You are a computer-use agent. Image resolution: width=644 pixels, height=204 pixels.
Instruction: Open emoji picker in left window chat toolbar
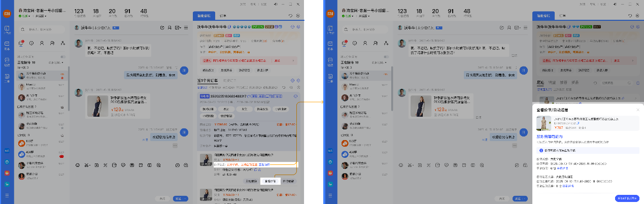click(x=77, y=165)
